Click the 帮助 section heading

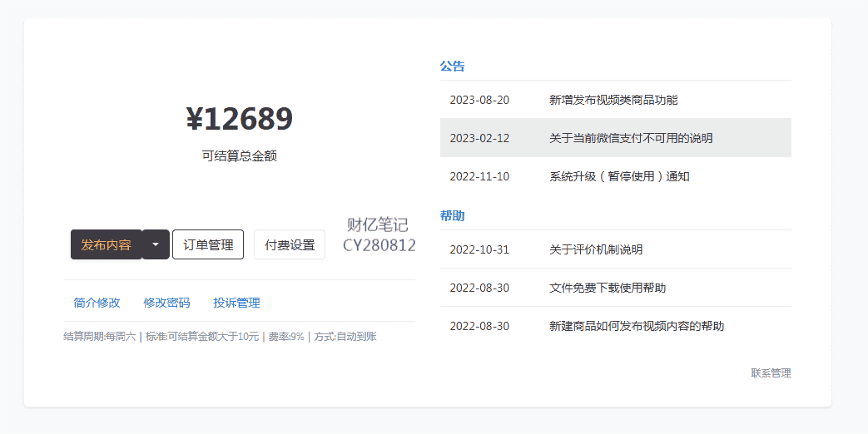point(452,215)
